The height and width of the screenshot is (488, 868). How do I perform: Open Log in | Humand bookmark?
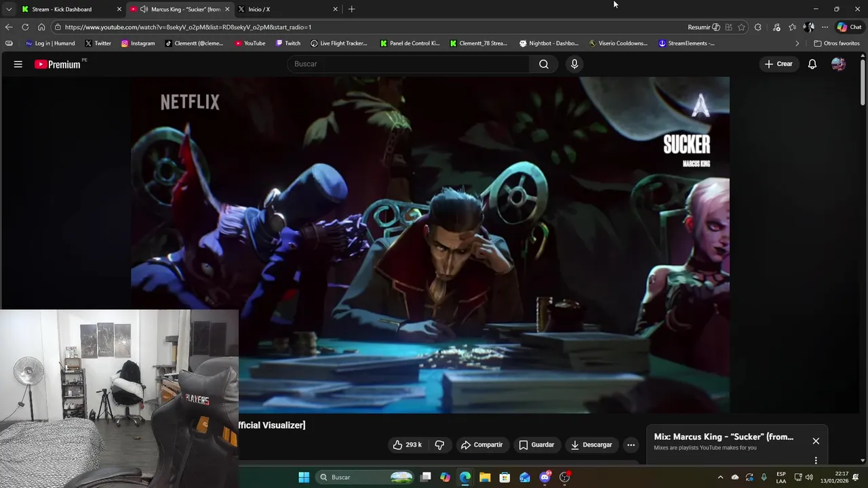50,43
